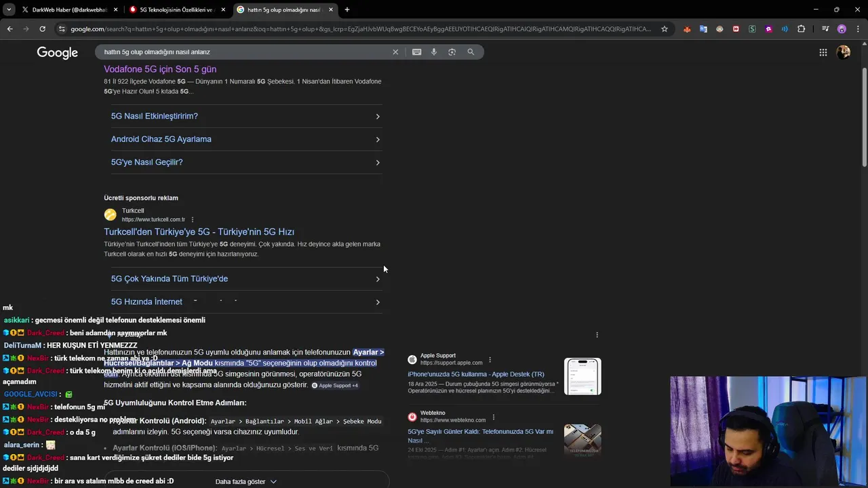Reload the current page
Screen dimensions: 868x488
click(42, 29)
